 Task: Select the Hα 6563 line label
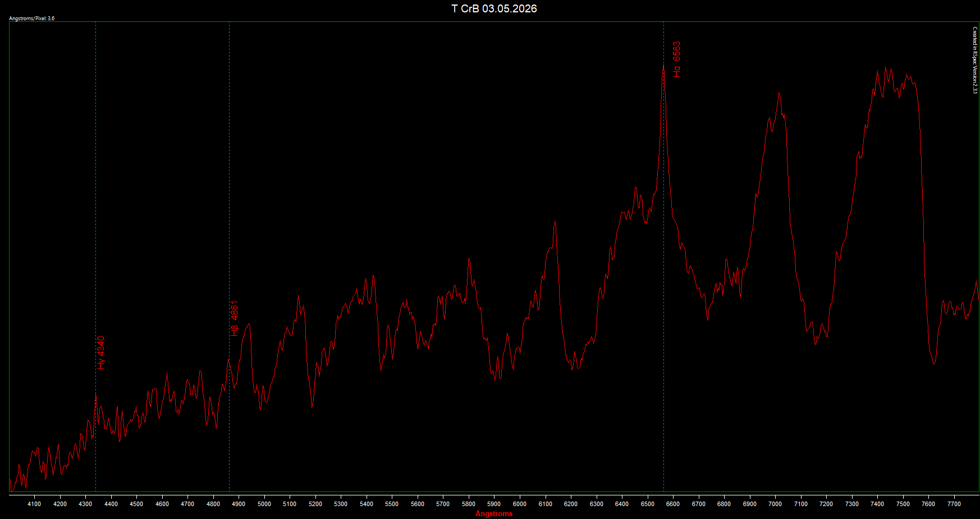[677, 60]
